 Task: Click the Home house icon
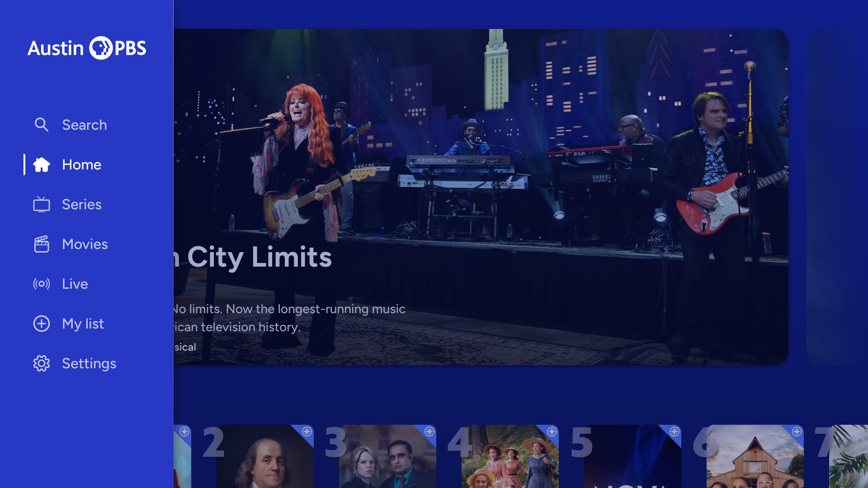point(42,164)
